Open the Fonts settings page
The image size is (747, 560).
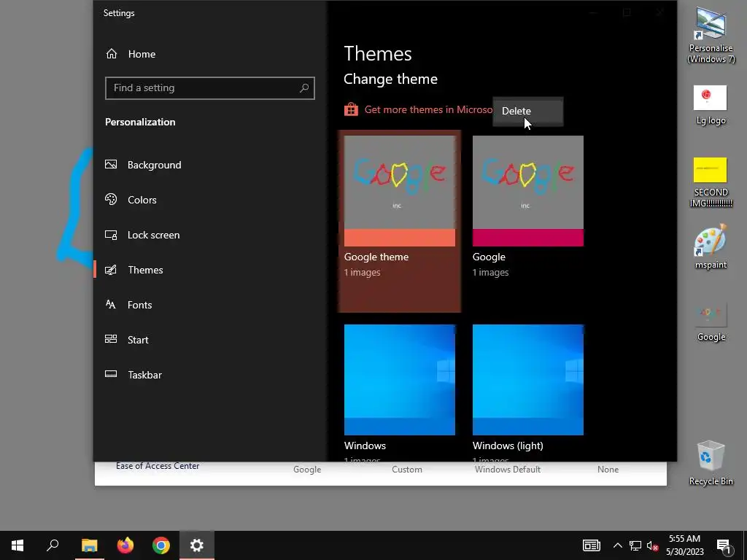pyautogui.click(x=139, y=305)
